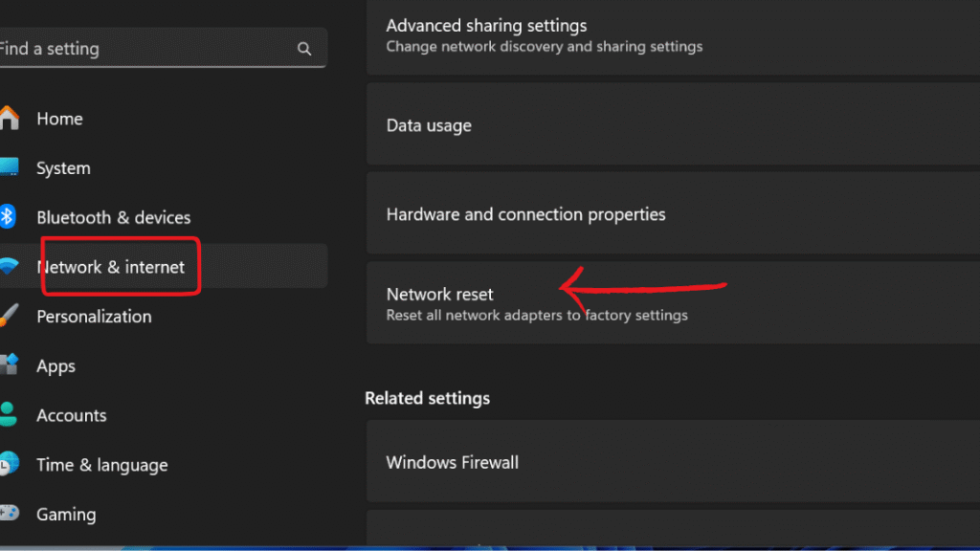
Task: Click the Time & language globe icon
Action: (x=10, y=464)
